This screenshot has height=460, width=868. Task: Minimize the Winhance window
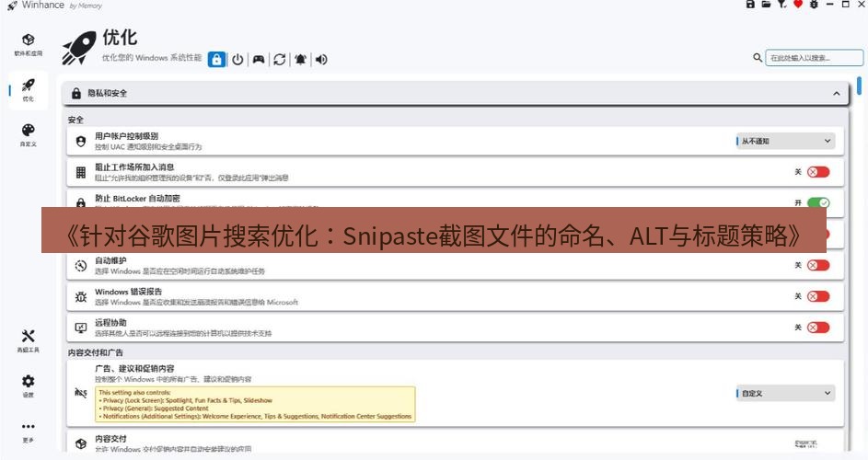click(829, 4)
